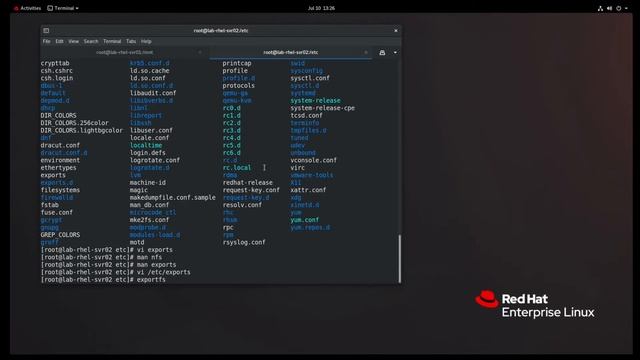The image size is (640, 360).
Task: Click the 'machine-id' entry
Action: pyautogui.click(x=148, y=183)
